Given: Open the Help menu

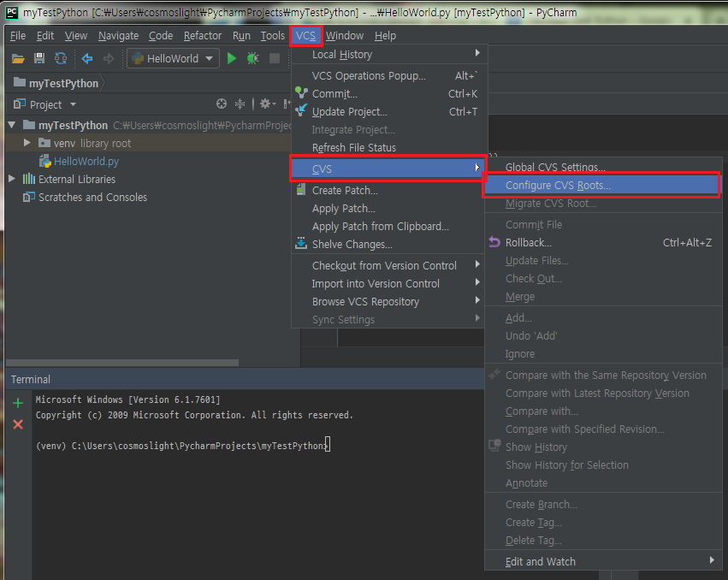Looking at the screenshot, I should click(x=385, y=36).
